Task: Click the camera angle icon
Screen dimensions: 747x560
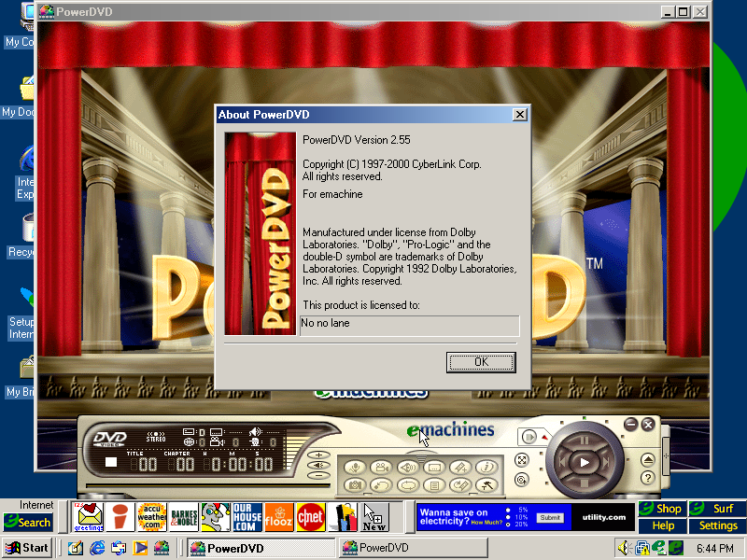Action: (381, 467)
